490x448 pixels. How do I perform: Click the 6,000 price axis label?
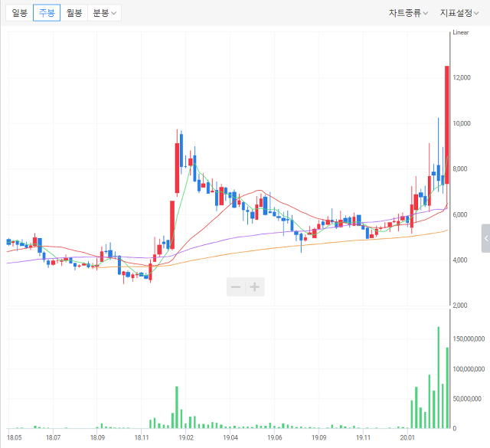coord(460,214)
